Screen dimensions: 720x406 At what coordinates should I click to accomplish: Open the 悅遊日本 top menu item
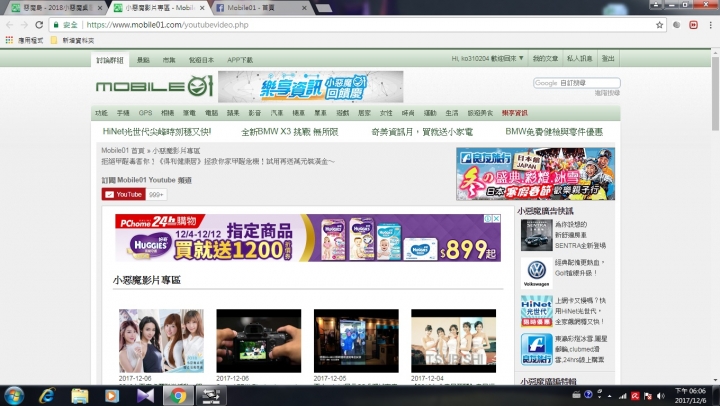tap(201, 60)
